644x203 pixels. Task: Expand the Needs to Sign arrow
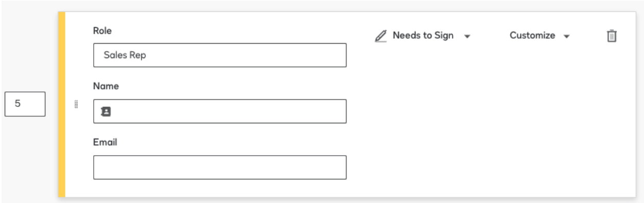click(467, 36)
